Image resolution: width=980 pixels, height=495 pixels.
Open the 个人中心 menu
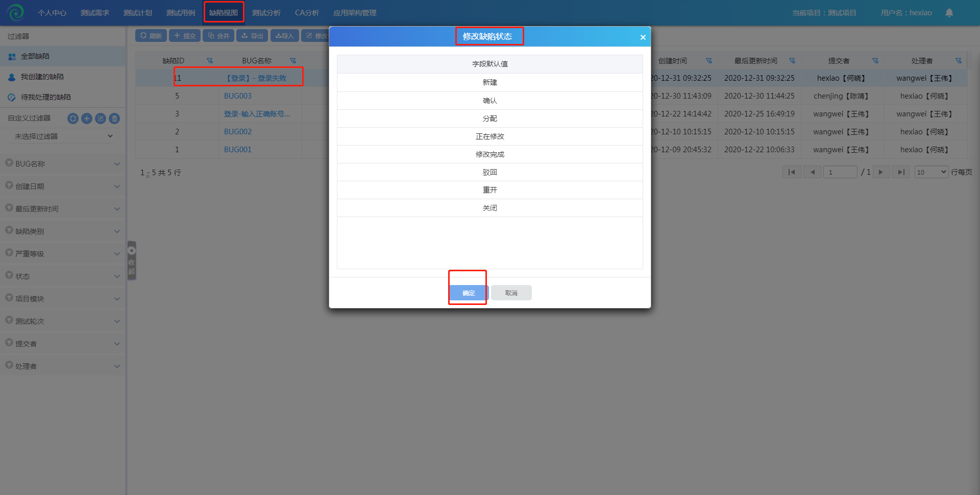52,13
